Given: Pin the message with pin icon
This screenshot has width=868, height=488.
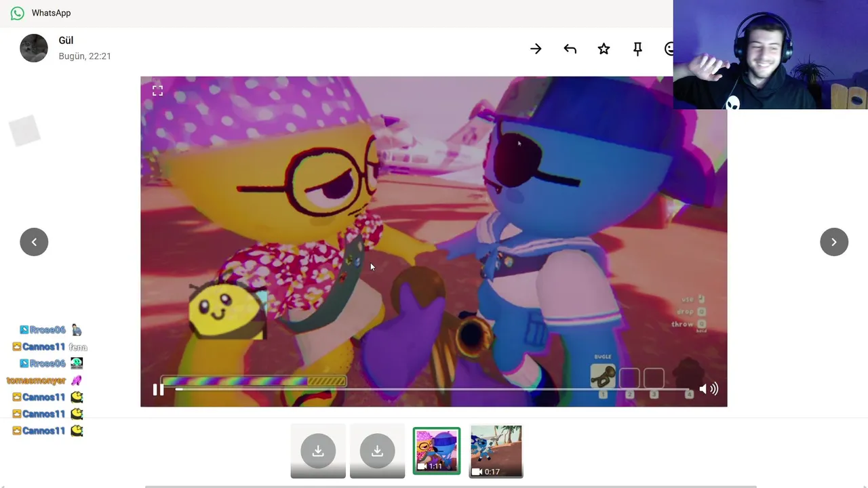Looking at the screenshot, I should [637, 49].
